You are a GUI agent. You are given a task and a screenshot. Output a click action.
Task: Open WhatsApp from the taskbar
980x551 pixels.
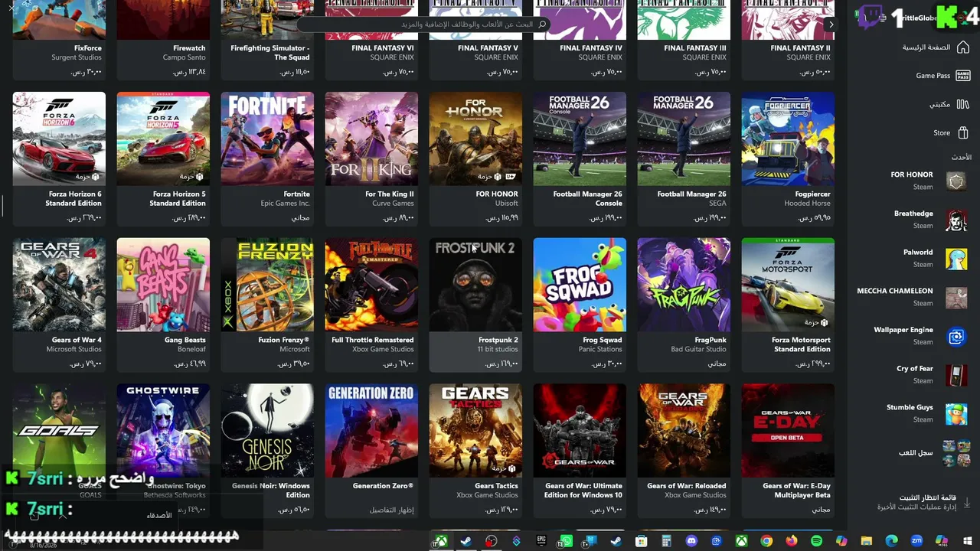(x=566, y=541)
